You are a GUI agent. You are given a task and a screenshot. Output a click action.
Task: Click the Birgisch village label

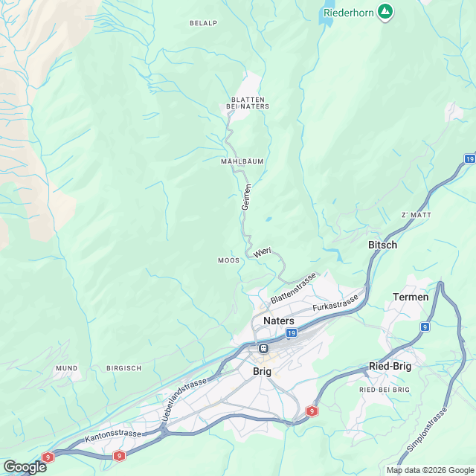pos(124,368)
